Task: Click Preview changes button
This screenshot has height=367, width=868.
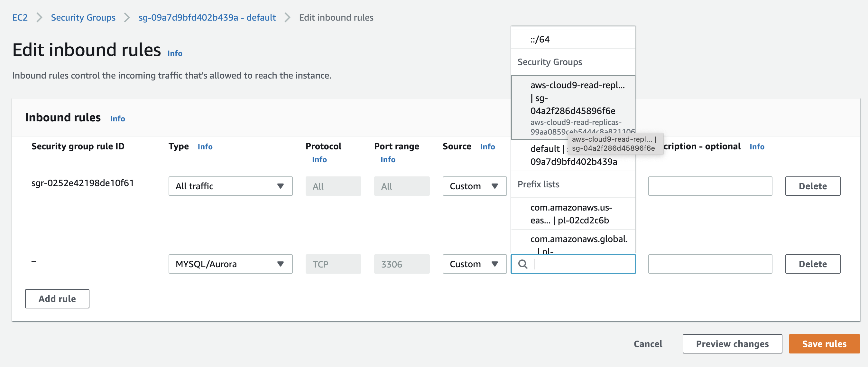Action: coord(732,344)
